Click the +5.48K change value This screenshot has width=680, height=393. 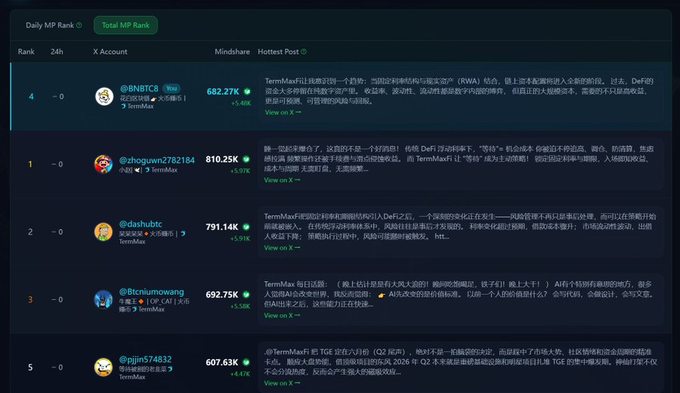[241, 103]
